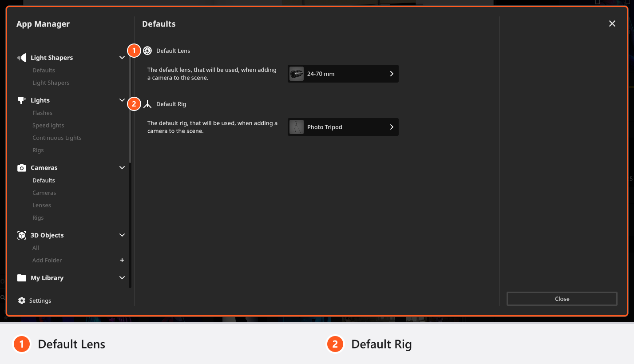Open the Light Shapers sub-item under Defaults

click(x=51, y=83)
